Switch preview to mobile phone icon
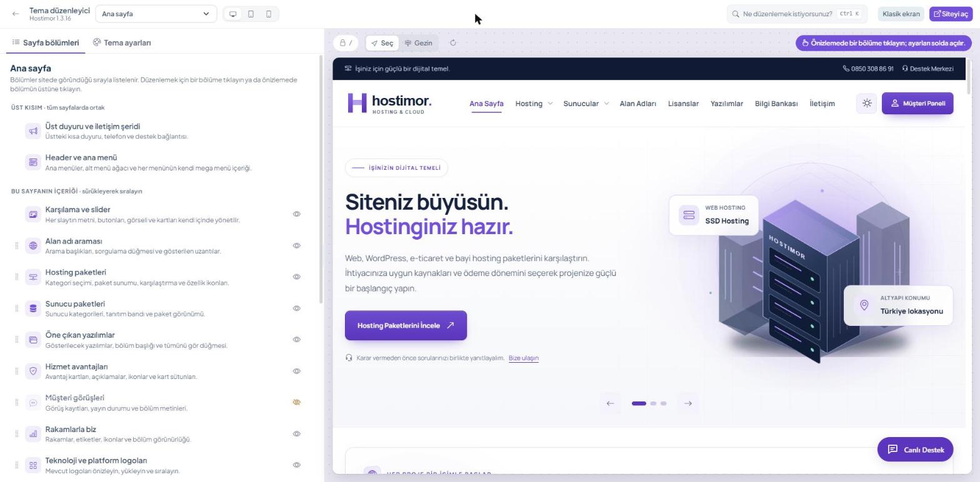 [x=269, y=14]
